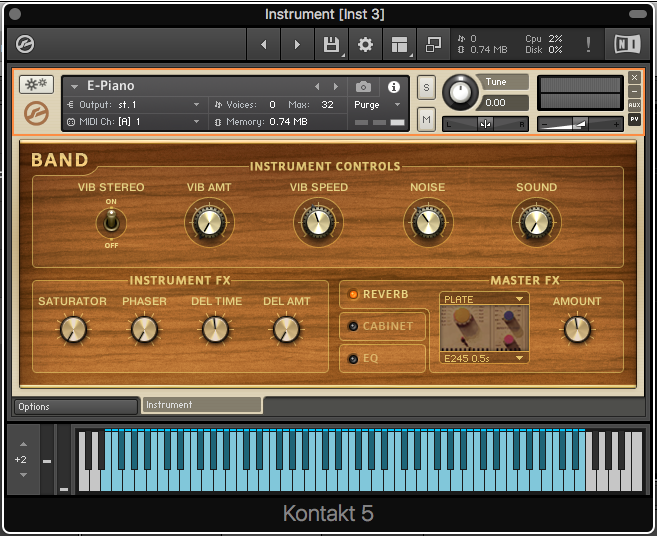
Task: Open the snapshot camera view
Action: click(363, 87)
